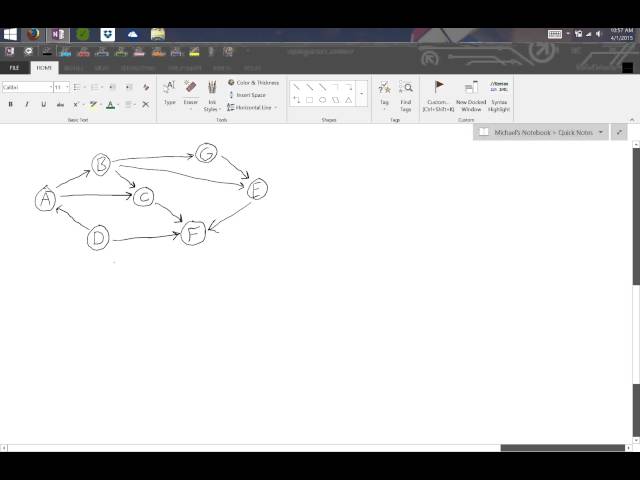Open the font color dropdown arrow

[118, 104]
